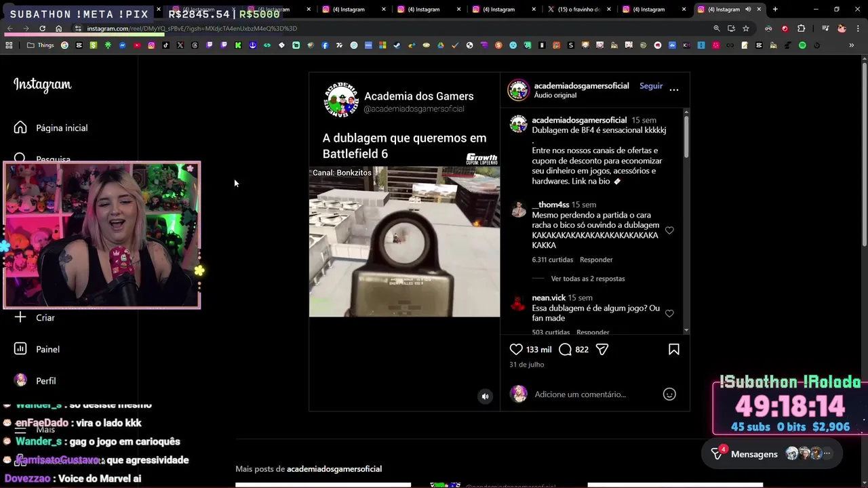This screenshot has height=488, width=868.
Task: Open academiadosgamersoficial profile in header
Action: click(x=581, y=85)
